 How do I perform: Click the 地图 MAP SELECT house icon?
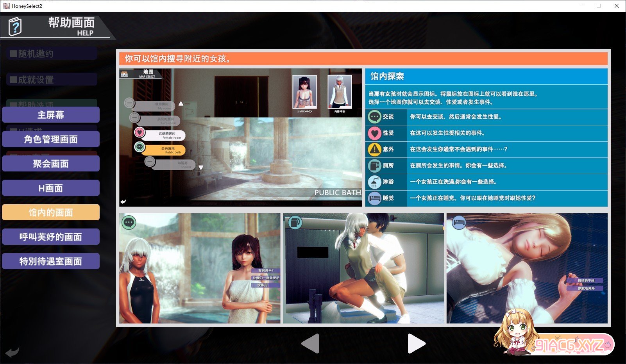[124, 74]
